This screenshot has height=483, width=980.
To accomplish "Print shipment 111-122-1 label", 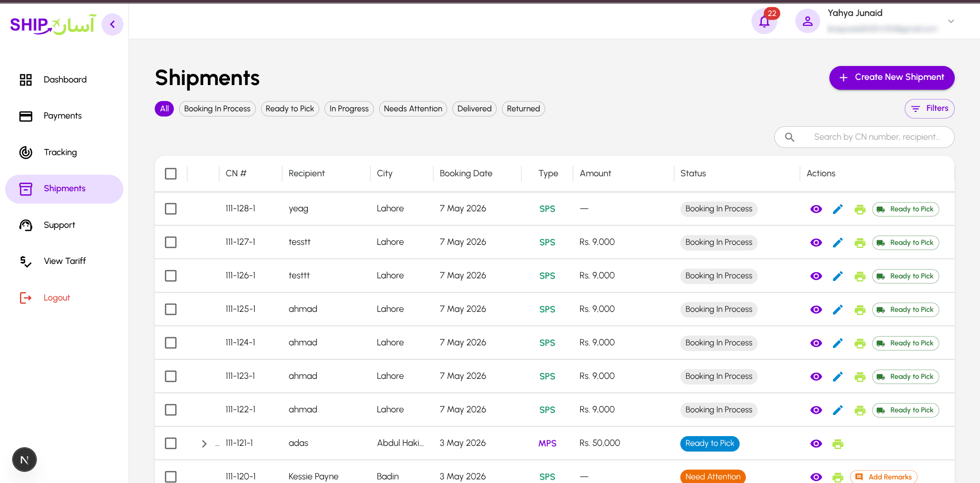I will coord(860,410).
